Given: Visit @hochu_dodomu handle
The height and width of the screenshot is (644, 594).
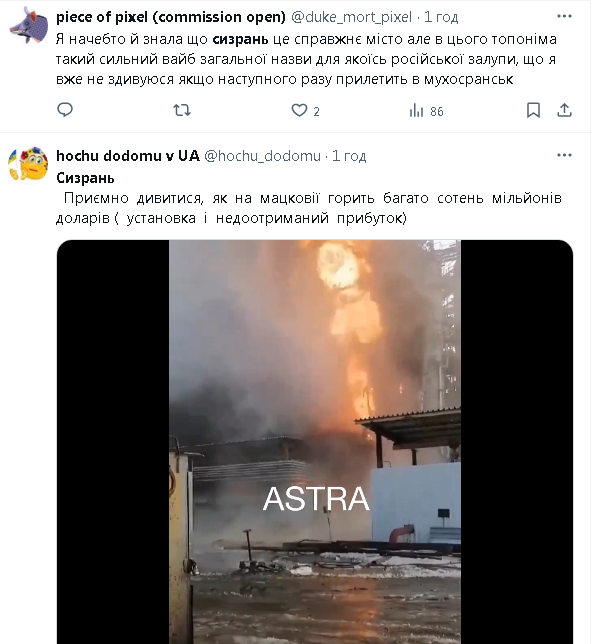Looking at the screenshot, I should (262, 156).
